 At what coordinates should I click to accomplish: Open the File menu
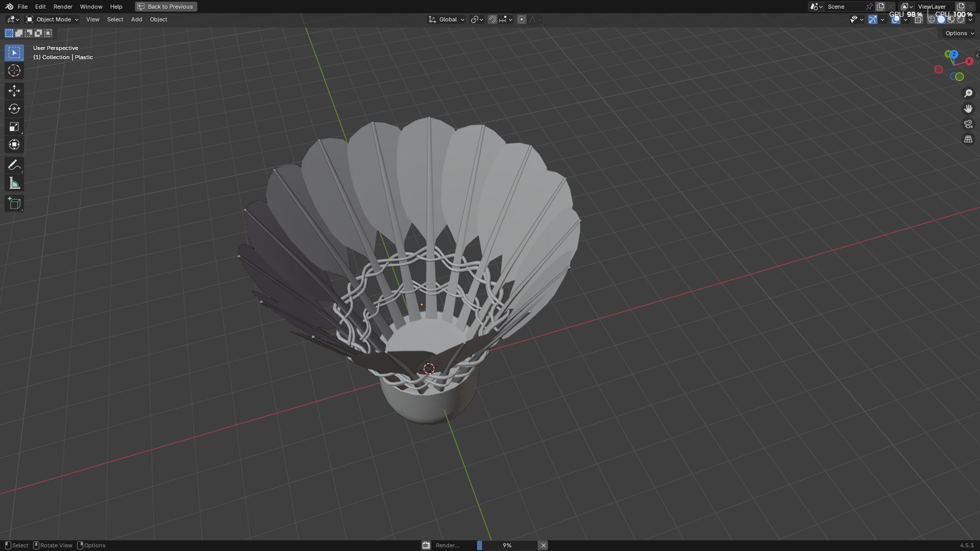coord(22,7)
